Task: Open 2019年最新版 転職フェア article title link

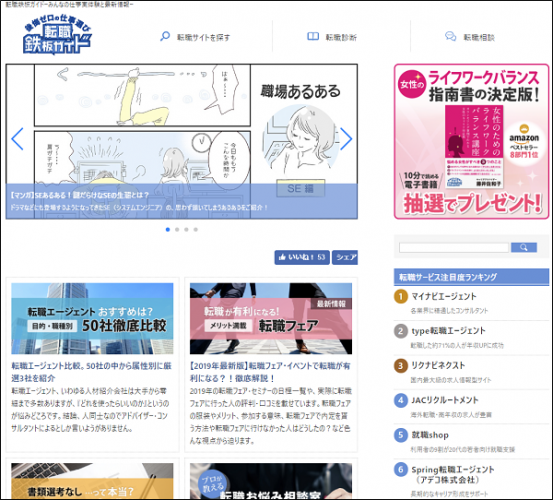Action: pyautogui.click(x=270, y=372)
